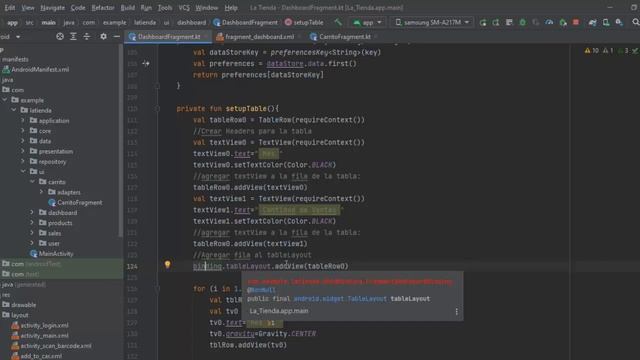Collapse the latienda package

tap(14, 110)
